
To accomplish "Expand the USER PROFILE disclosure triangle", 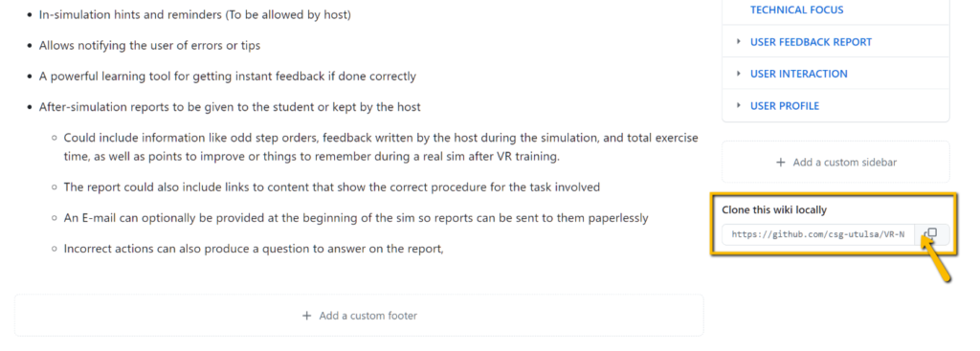I will coord(739,105).
